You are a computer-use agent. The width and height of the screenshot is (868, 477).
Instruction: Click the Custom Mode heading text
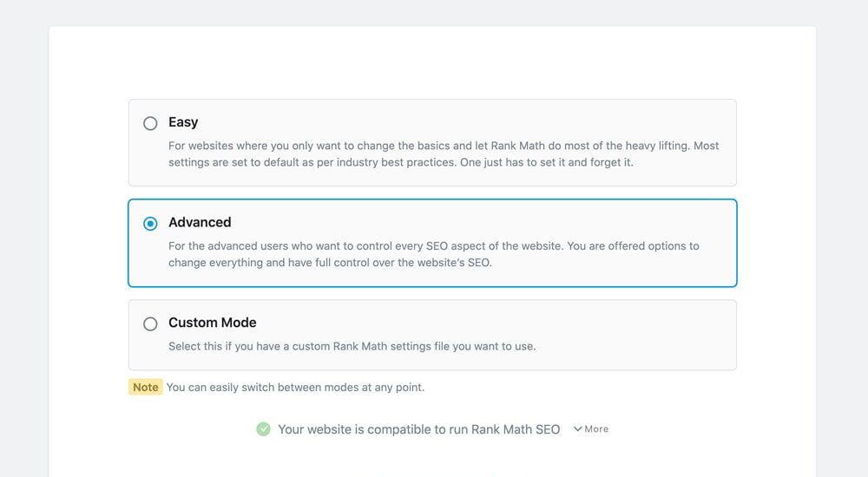(213, 322)
